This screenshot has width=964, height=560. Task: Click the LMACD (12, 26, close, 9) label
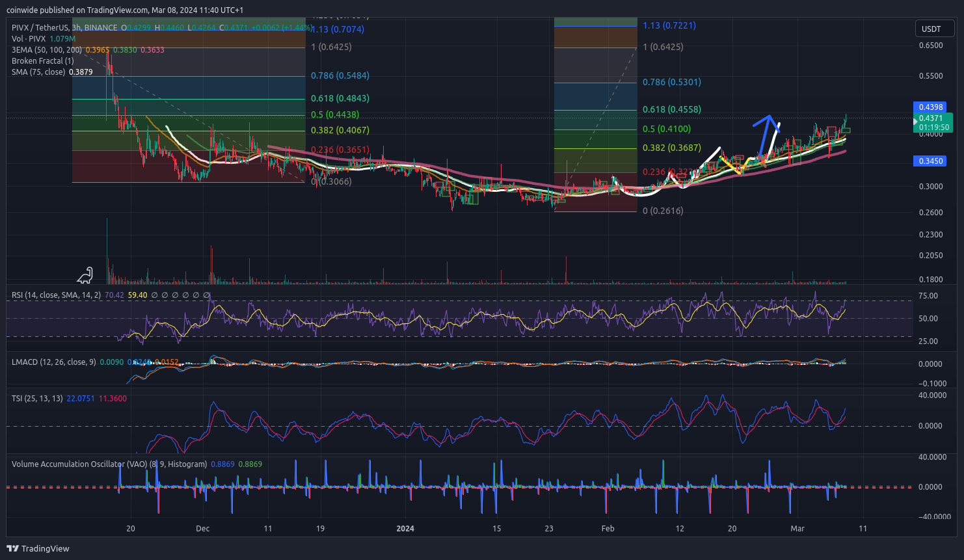tap(53, 362)
